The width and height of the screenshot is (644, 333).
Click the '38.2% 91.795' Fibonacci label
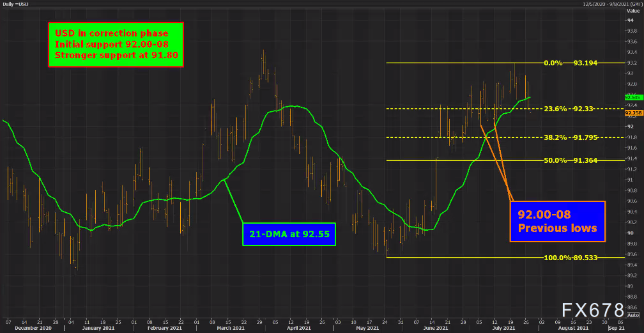(x=570, y=137)
